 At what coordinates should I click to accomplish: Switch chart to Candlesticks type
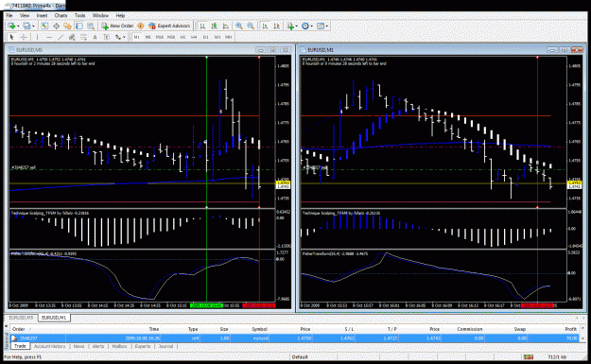(214, 26)
